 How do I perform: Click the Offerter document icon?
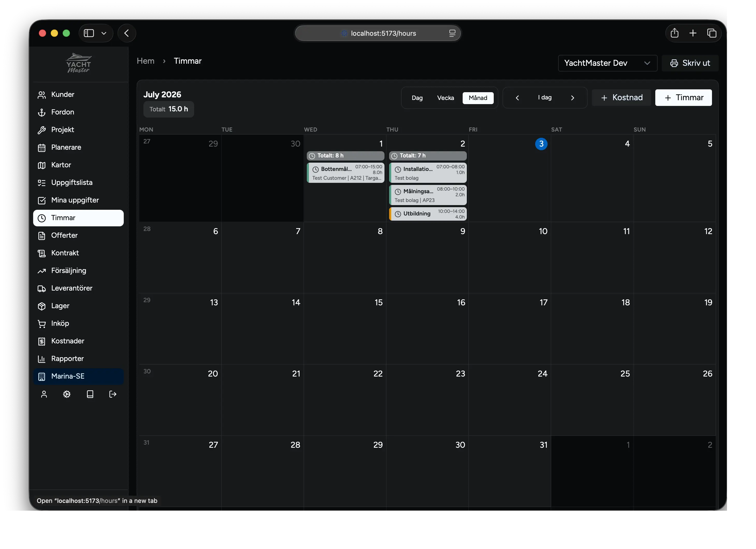[x=42, y=236]
